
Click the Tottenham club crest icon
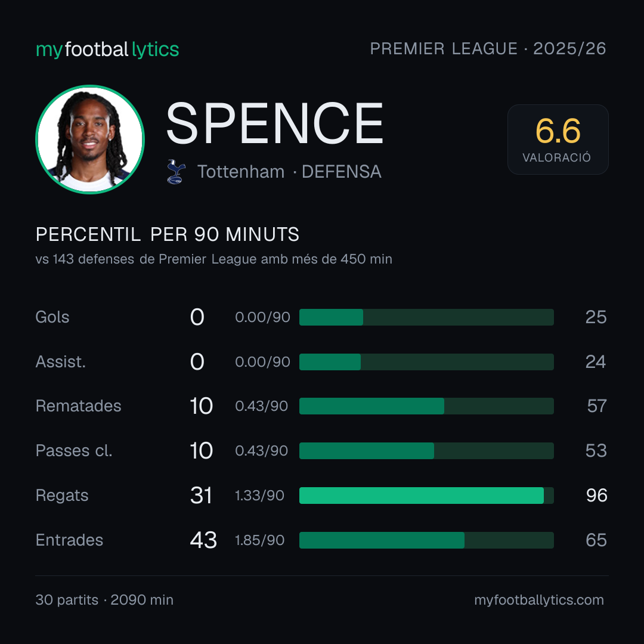pyautogui.click(x=176, y=172)
